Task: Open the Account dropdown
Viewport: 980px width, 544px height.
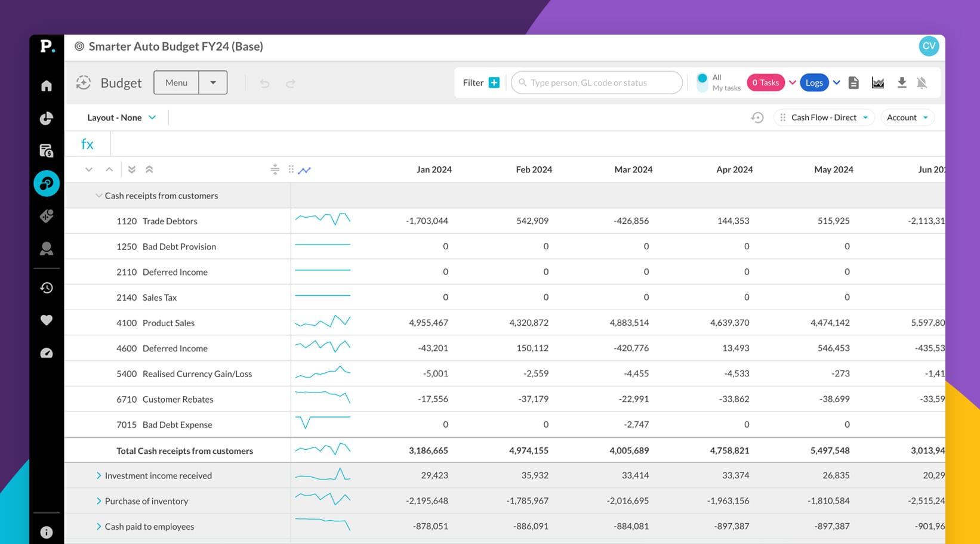Action: click(907, 117)
